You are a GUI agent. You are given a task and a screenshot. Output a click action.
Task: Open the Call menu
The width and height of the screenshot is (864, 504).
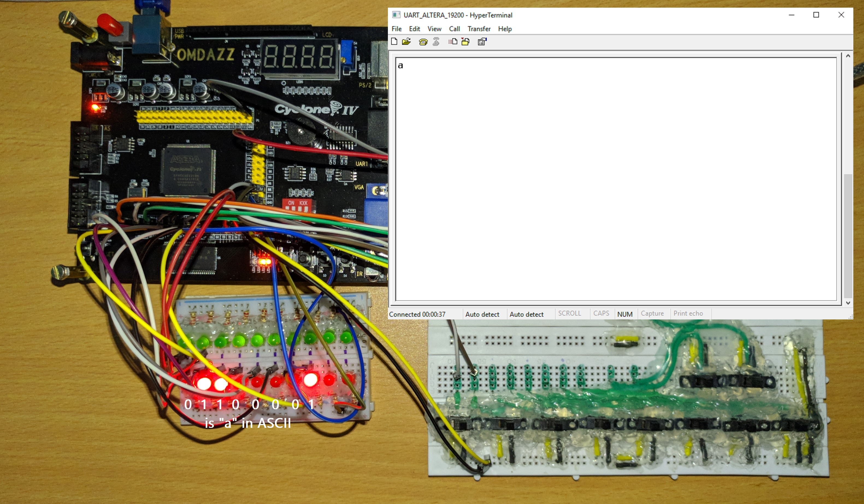[x=455, y=29]
